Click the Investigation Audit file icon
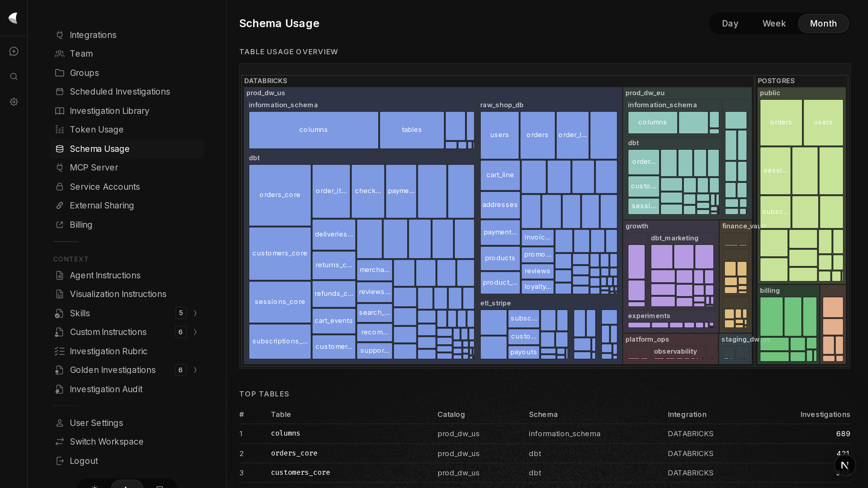This screenshot has height=488, width=868. [x=59, y=389]
